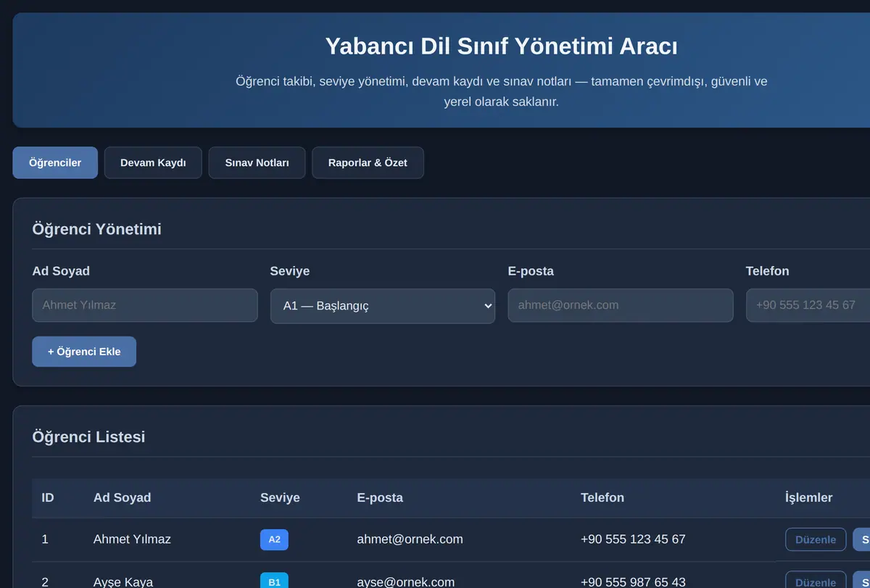Switch to the Öğrenciler tab
The width and height of the screenshot is (870, 588).
tap(55, 162)
